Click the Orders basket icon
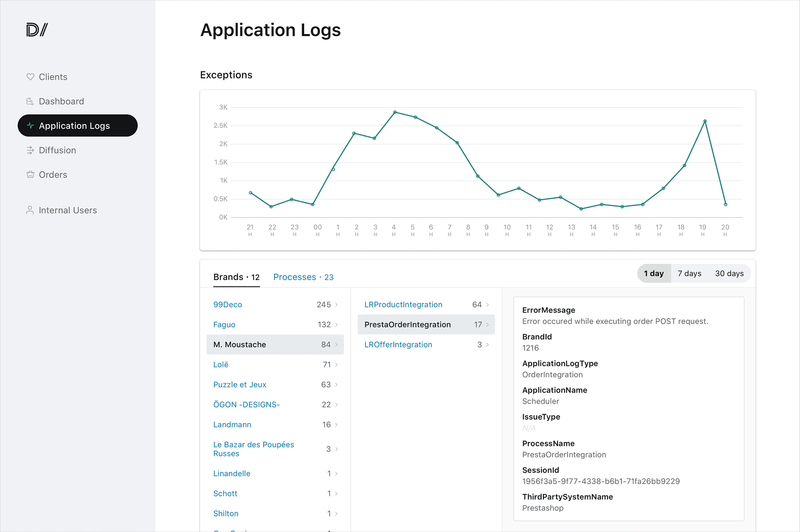The image size is (800, 532). tap(30, 174)
